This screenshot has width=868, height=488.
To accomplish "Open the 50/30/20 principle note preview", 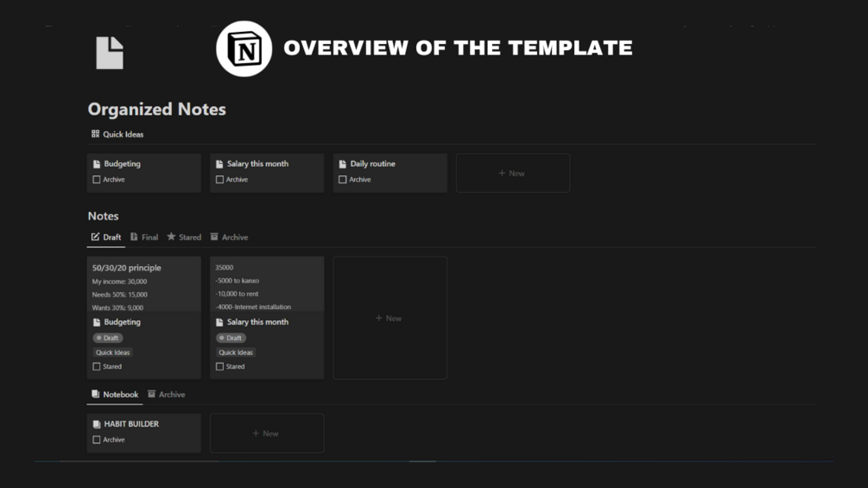I will [x=143, y=283].
